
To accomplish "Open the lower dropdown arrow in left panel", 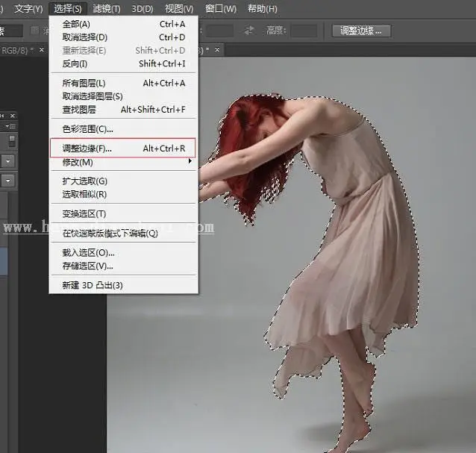I will click(8, 181).
